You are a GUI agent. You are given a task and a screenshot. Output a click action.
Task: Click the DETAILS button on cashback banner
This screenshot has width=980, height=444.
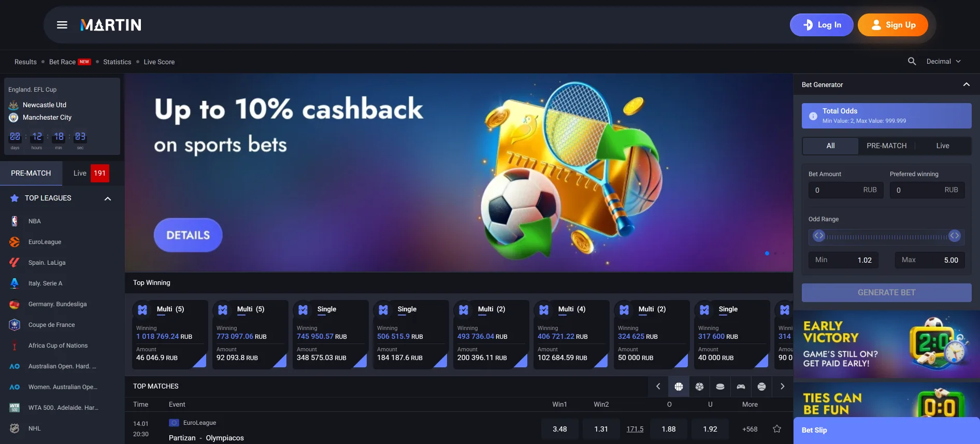pos(188,235)
